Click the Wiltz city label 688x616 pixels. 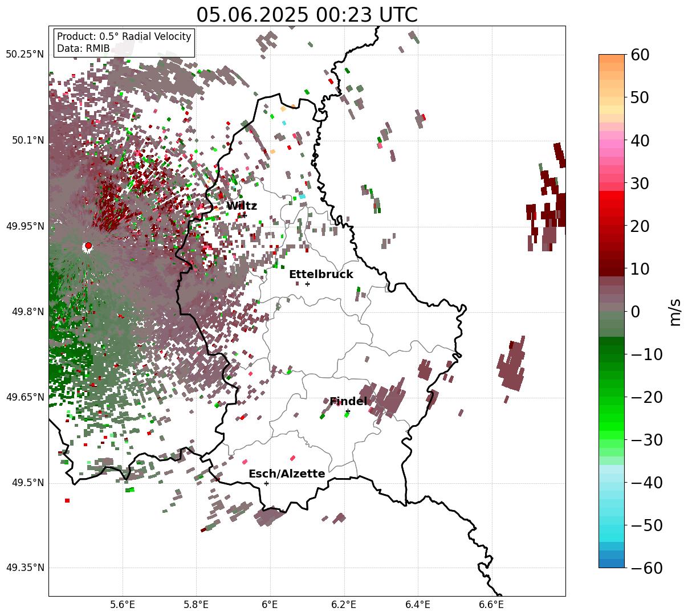pyautogui.click(x=242, y=206)
